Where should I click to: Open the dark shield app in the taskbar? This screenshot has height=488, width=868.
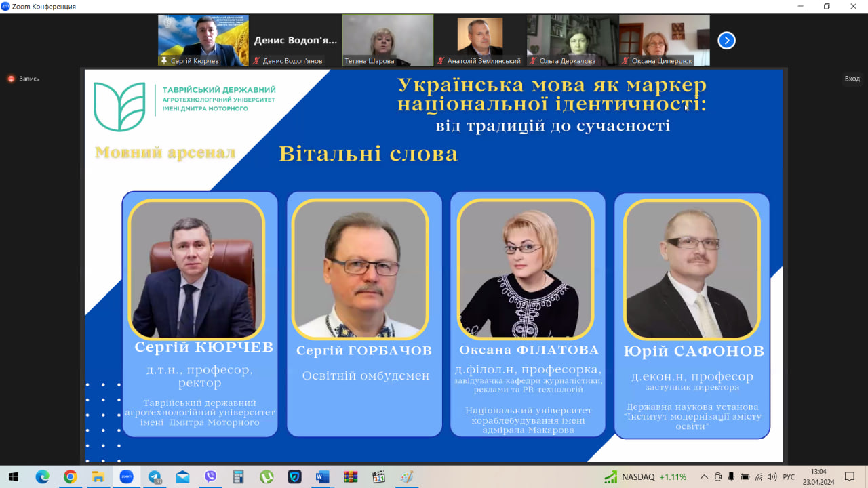(294, 476)
